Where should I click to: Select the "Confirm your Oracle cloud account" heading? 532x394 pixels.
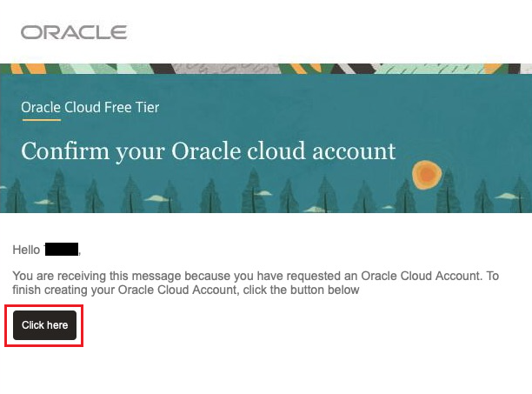209,151
